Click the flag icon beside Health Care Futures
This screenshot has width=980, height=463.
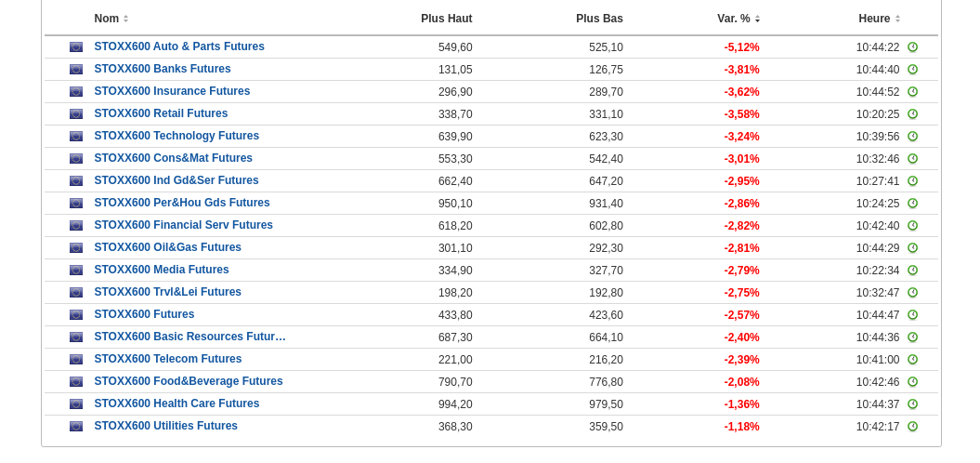click(x=76, y=404)
